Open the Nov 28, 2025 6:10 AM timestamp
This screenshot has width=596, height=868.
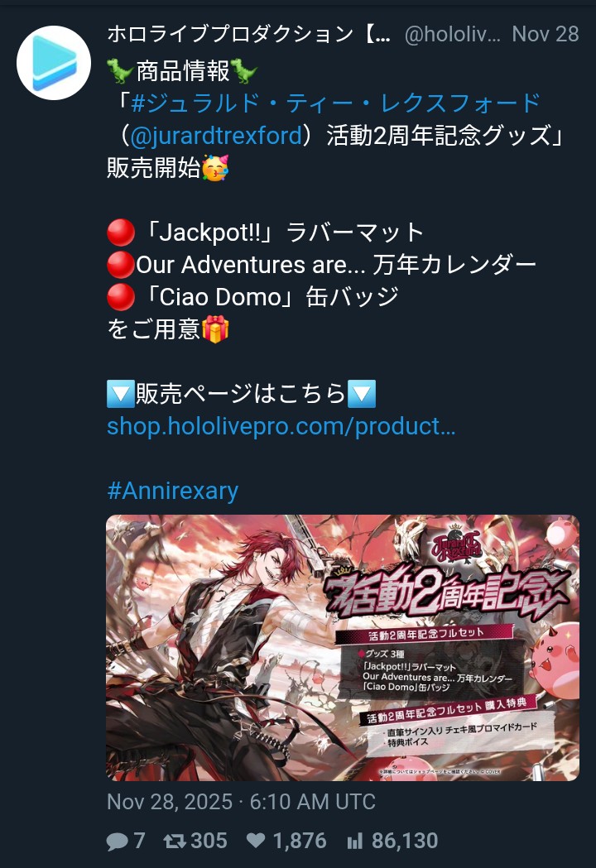pos(241,802)
